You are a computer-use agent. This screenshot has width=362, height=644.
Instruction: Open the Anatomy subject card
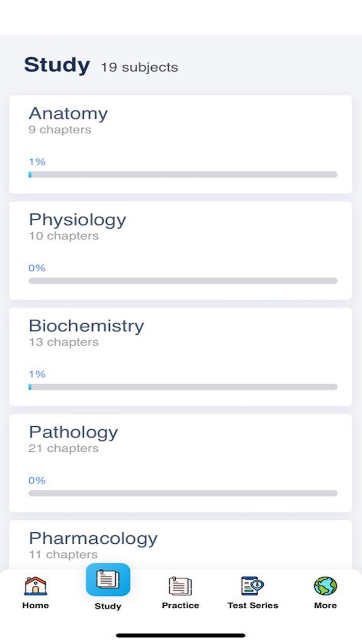(x=181, y=144)
